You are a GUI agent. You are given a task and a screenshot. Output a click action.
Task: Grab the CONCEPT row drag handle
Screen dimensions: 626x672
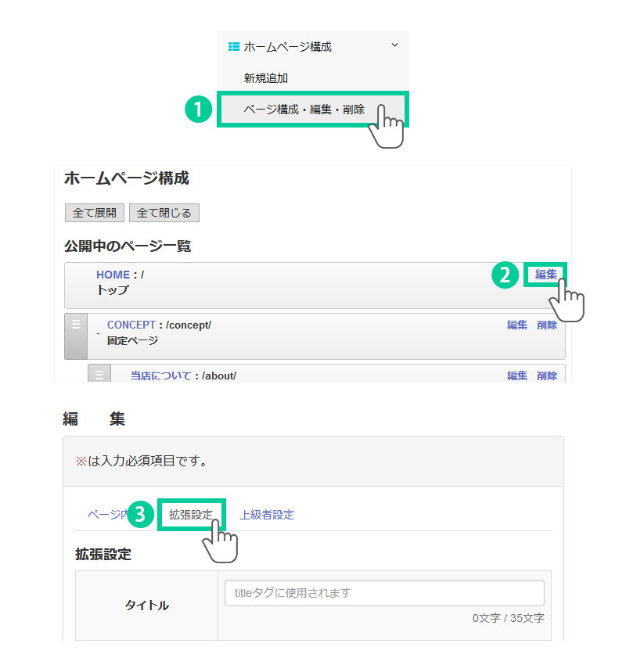coord(76,335)
